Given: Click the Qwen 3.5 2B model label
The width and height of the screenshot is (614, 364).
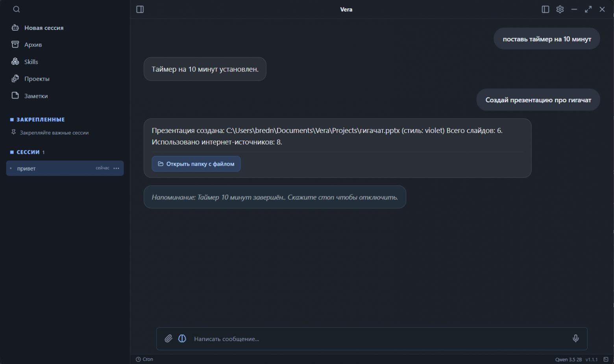Looking at the screenshot, I should coord(568,360).
